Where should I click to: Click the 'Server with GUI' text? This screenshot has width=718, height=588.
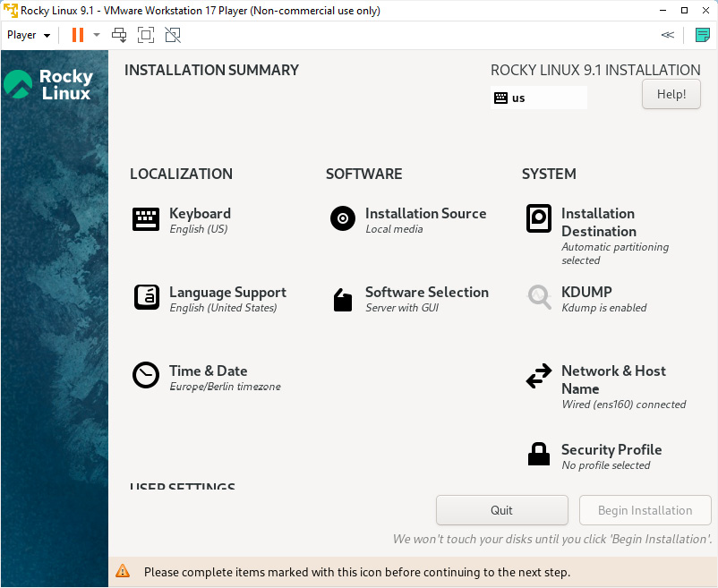(x=402, y=308)
